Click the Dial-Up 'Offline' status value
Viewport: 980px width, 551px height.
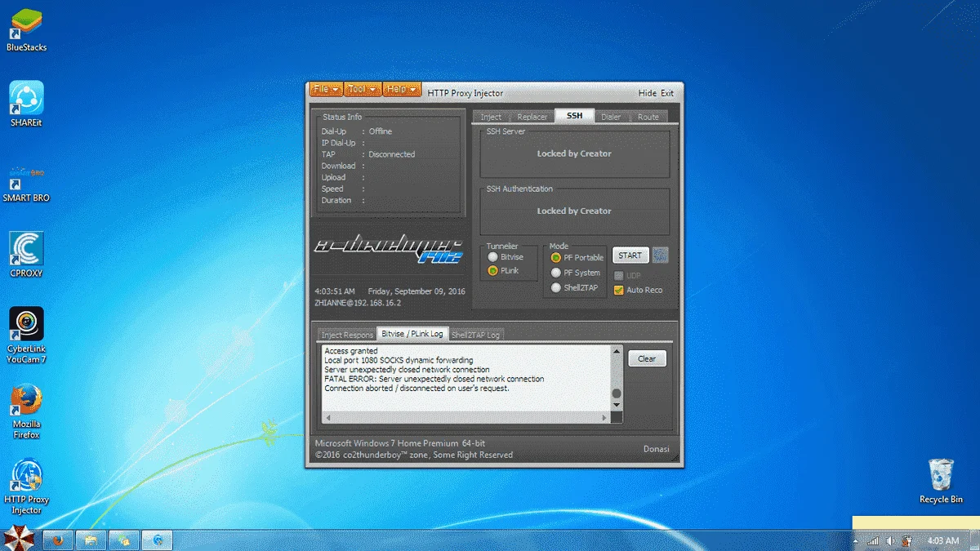coord(381,131)
